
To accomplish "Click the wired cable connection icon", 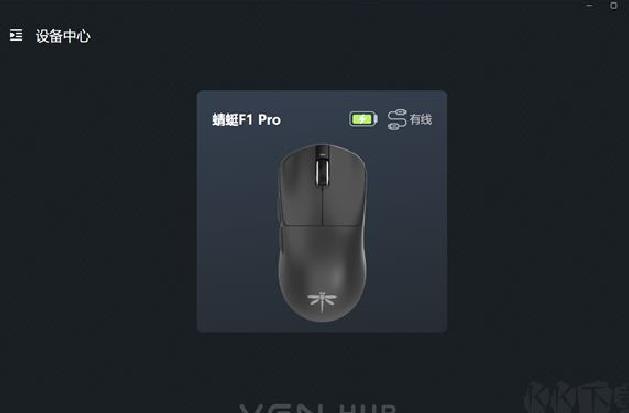I will click(x=397, y=119).
